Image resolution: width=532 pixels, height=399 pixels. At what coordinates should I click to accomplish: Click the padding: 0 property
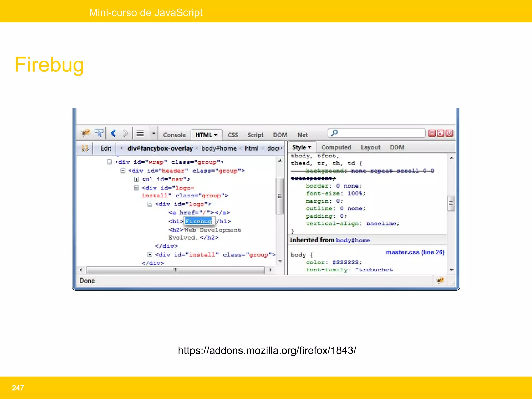(x=326, y=216)
